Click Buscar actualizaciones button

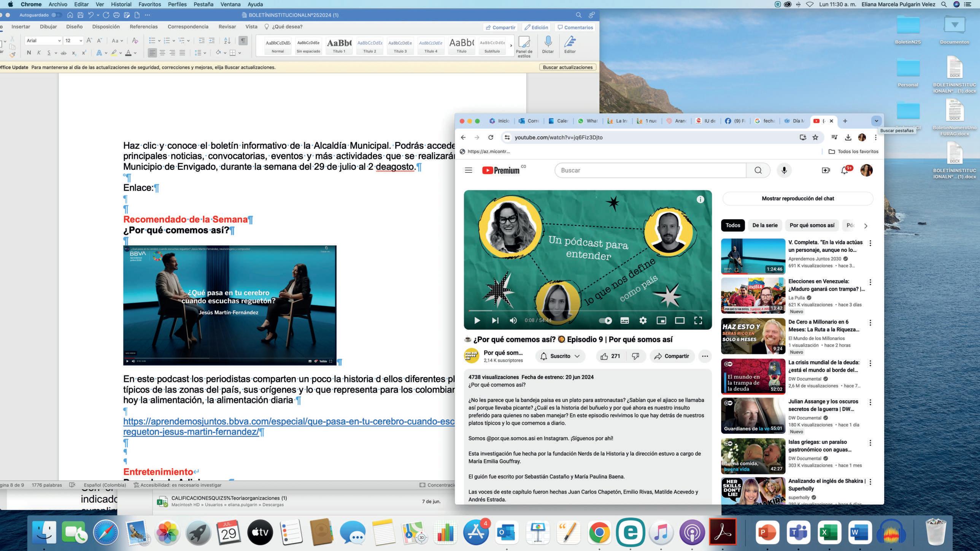[x=567, y=67]
